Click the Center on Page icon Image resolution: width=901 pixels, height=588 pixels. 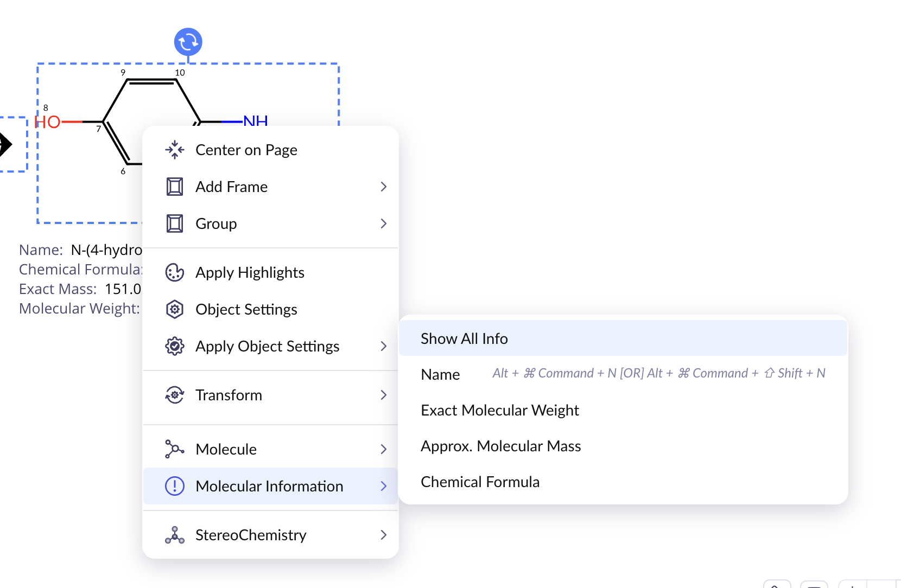[x=174, y=150]
